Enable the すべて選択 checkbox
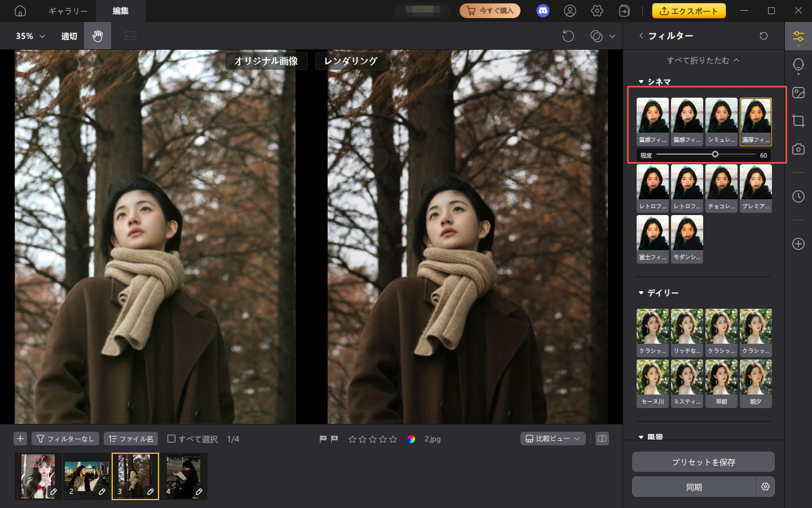 pyautogui.click(x=171, y=439)
